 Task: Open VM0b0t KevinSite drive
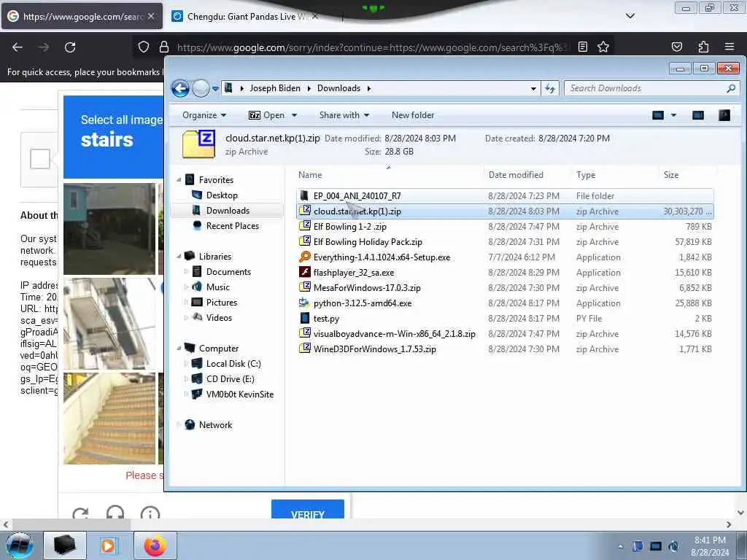[239, 394]
